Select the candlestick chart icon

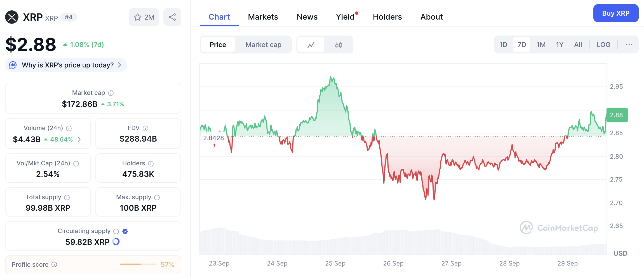click(339, 45)
